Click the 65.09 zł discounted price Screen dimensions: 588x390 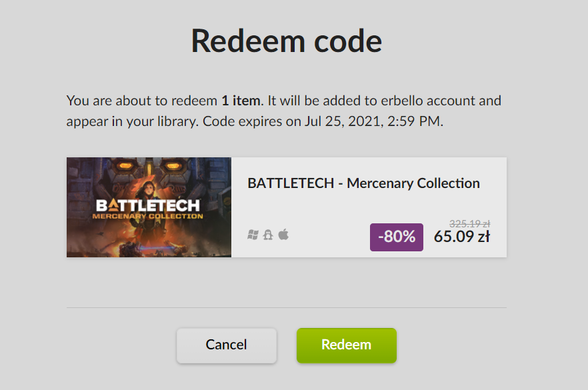tap(461, 237)
